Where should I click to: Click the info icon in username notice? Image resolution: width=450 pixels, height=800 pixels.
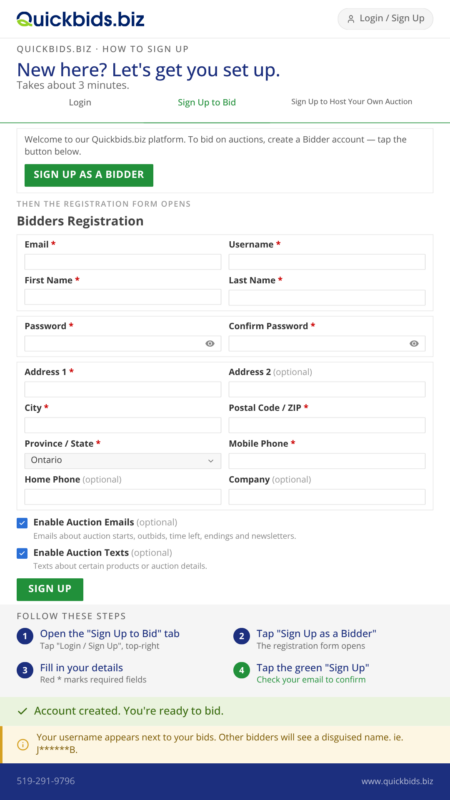coord(23,744)
